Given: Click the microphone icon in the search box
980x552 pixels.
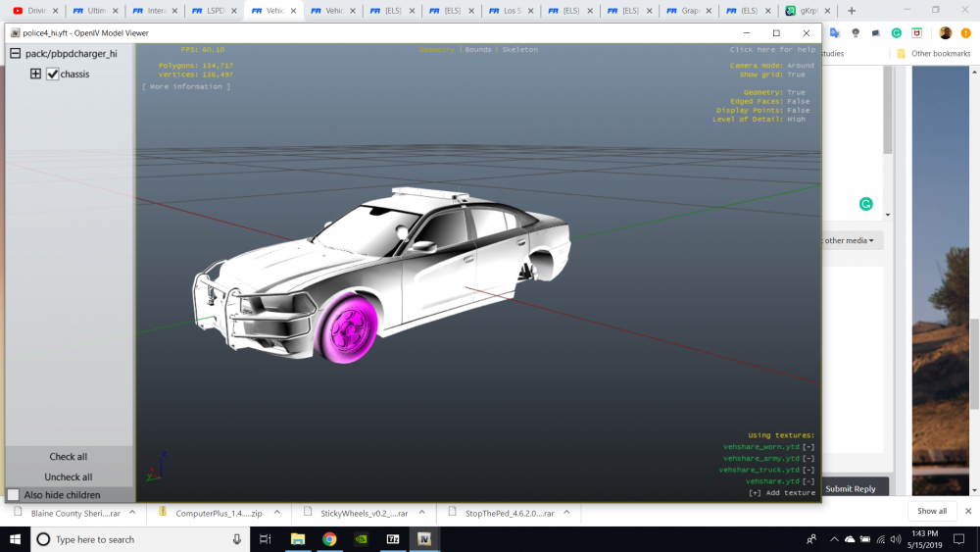Looking at the screenshot, I should (237, 539).
